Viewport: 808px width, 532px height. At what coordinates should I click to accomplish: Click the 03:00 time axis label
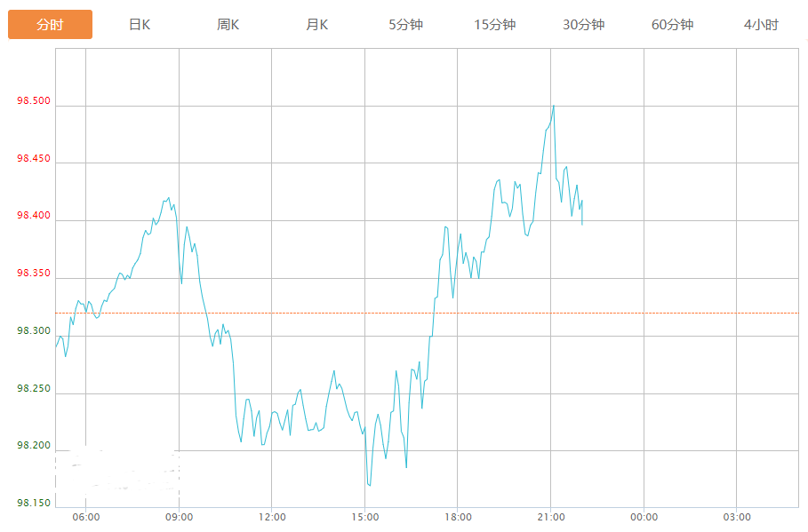coord(737,517)
